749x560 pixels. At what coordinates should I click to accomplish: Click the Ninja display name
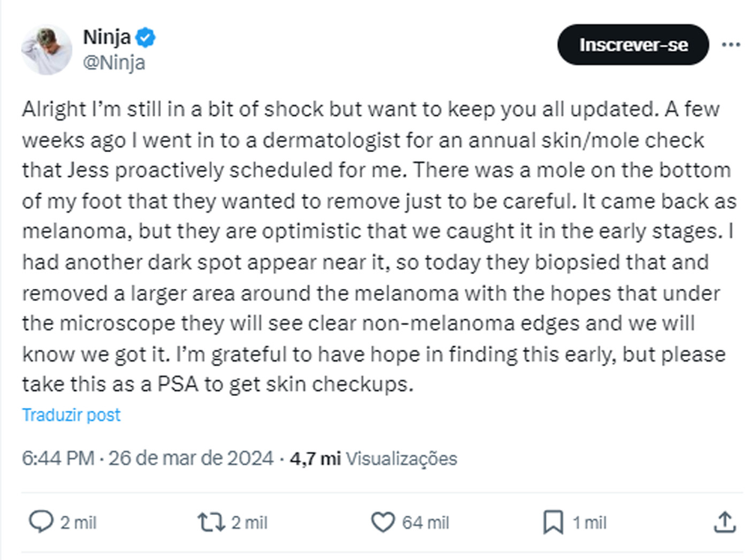point(106,37)
